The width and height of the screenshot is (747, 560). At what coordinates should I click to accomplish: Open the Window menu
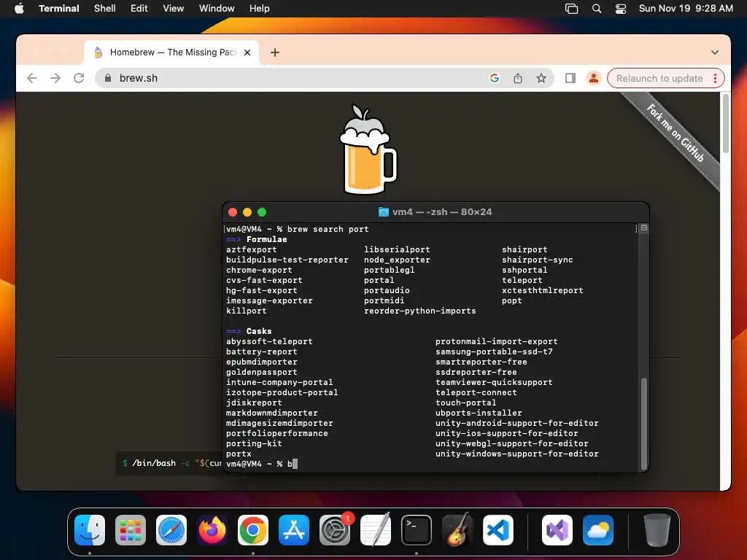(x=217, y=9)
